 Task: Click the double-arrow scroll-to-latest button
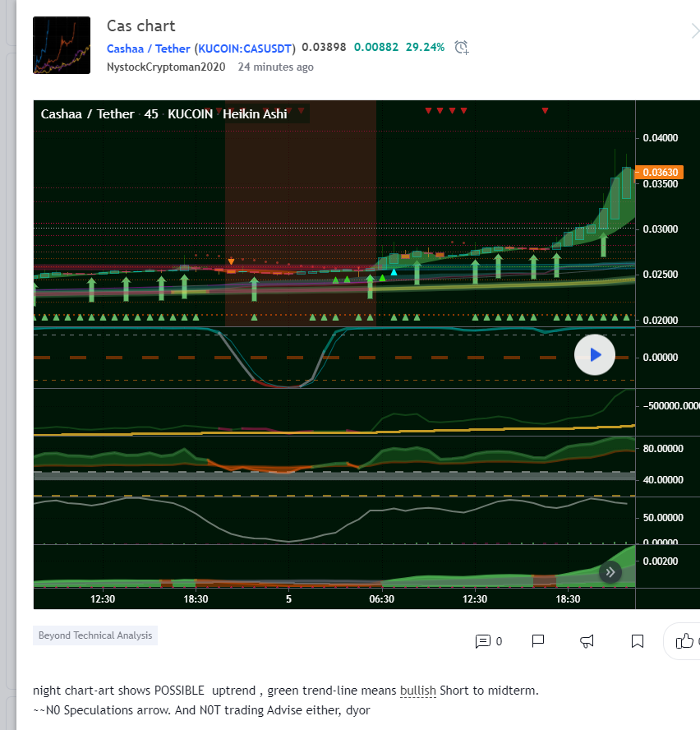[x=610, y=572]
